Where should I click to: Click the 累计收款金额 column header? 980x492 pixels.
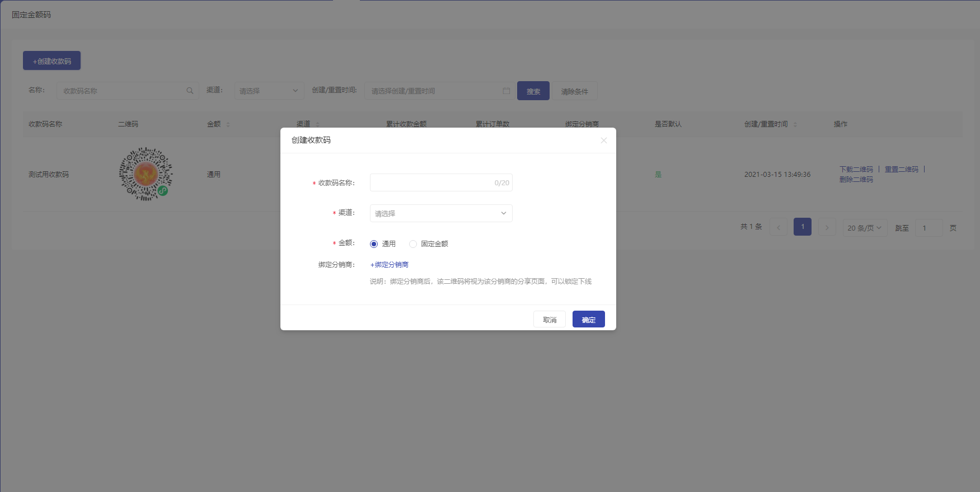click(406, 124)
